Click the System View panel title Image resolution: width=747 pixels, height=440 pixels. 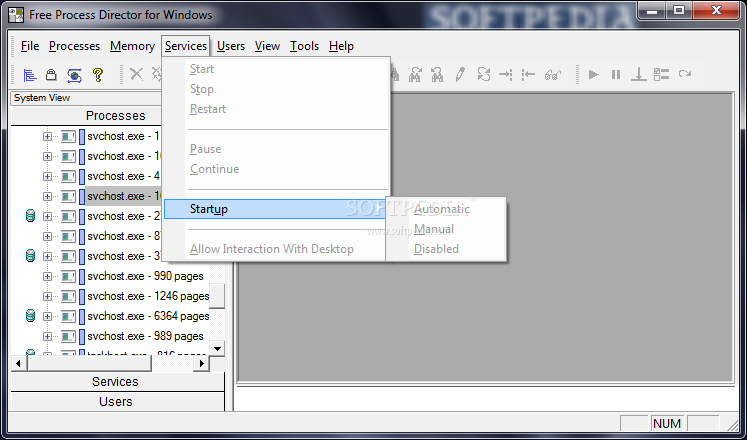42,98
